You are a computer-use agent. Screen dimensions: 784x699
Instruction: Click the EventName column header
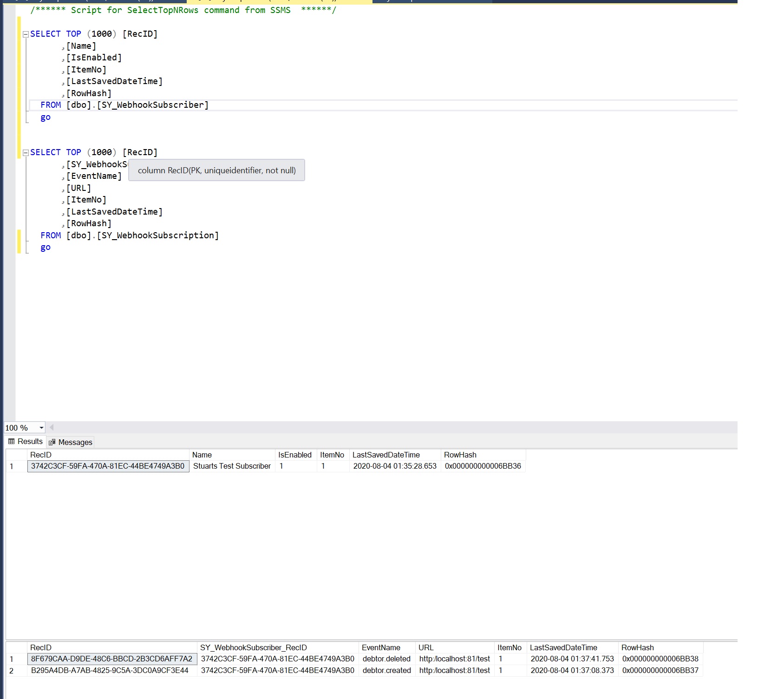(x=381, y=647)
